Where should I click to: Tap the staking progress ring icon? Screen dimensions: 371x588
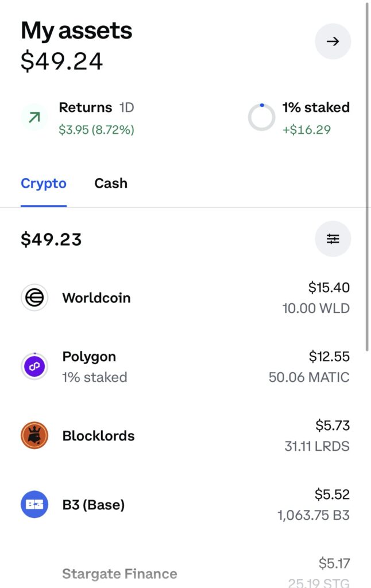pyautogui.click(x=261, y=117)
